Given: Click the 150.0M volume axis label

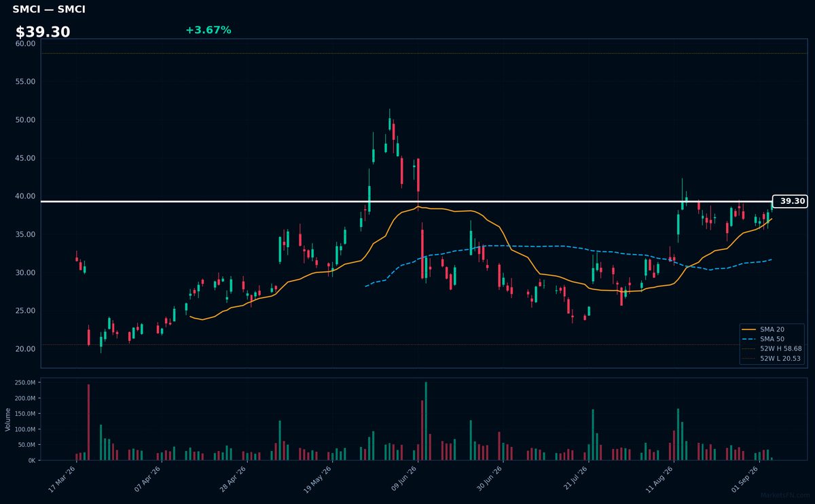Looking at the screenshot, I should pos(26,414).
